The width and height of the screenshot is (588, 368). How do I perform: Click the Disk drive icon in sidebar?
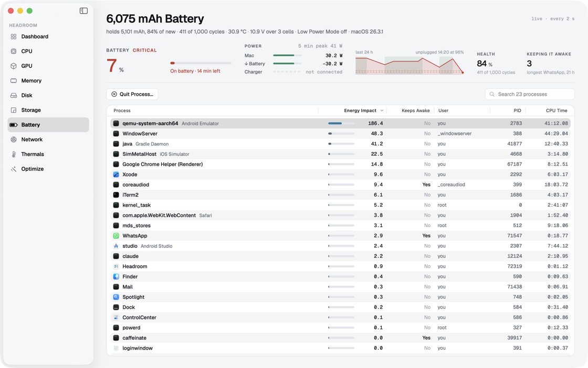click(x=14, y=95)
